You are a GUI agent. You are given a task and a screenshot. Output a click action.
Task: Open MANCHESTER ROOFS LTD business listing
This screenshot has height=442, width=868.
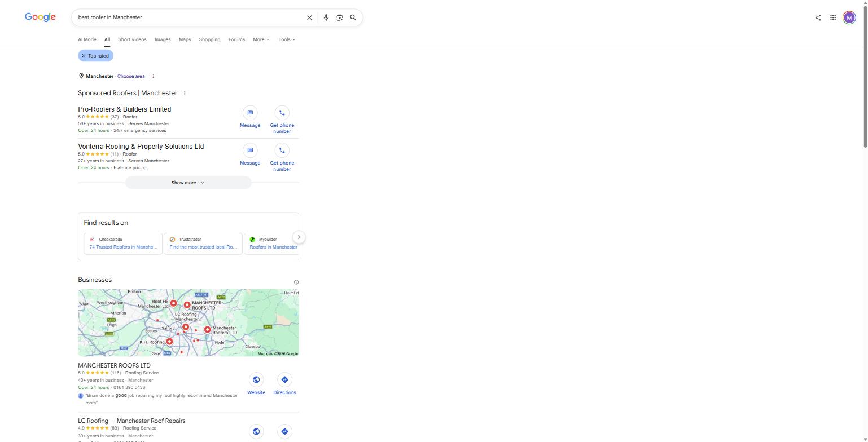114,365
